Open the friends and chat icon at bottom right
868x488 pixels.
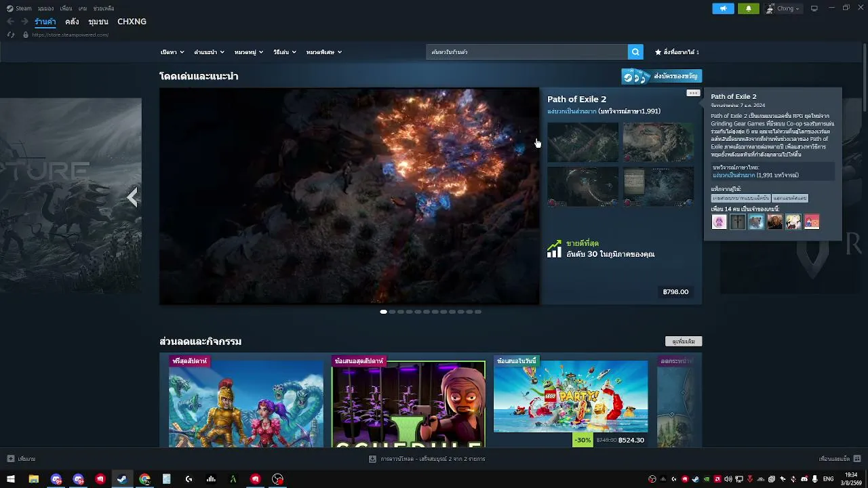(857, 459)
